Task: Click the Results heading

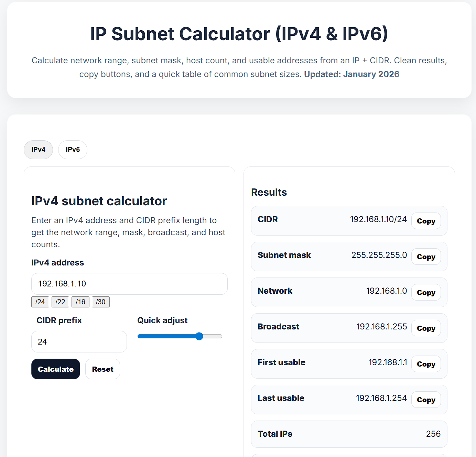Action: (269, 192)
